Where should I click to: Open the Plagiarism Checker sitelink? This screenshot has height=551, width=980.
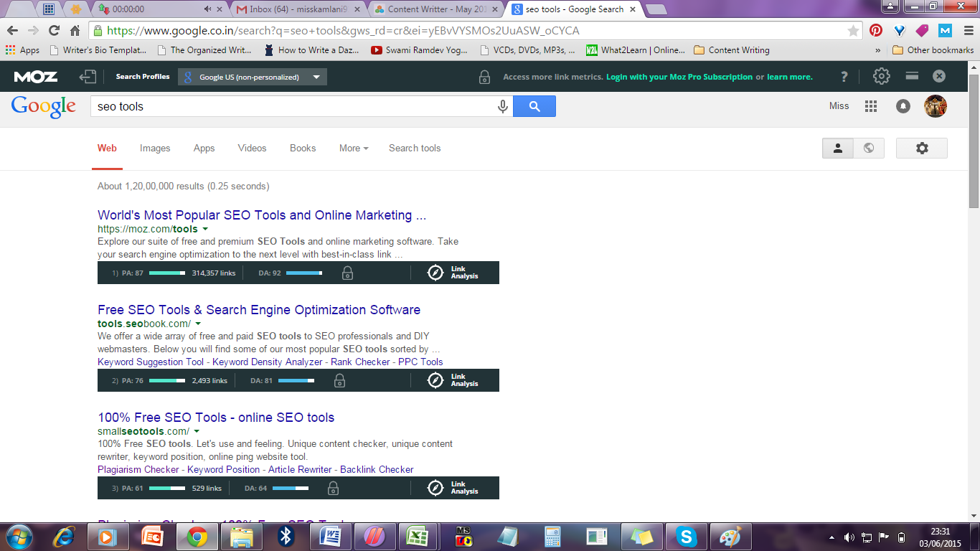(x=138, y=469)
